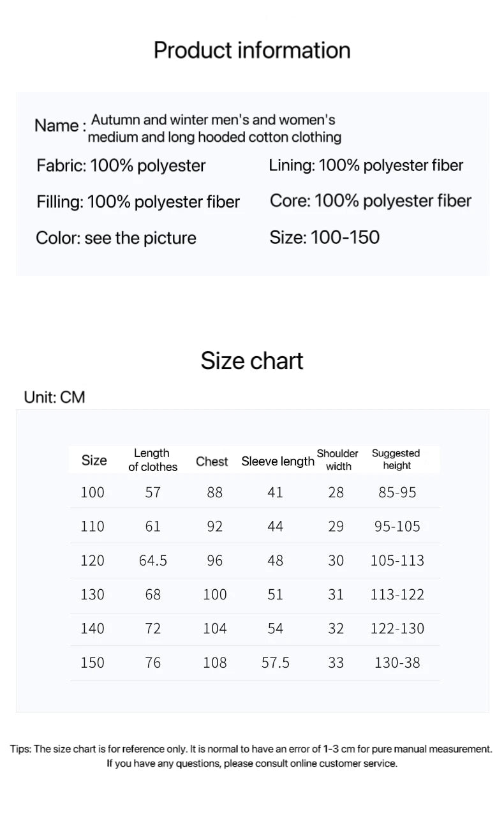Click the 'Lining: 100% polyester fiber' text

[366, 165]
